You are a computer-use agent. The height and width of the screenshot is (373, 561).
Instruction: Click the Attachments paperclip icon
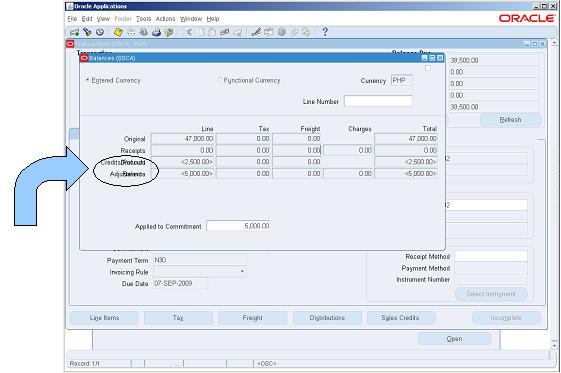[x=294, y=32]
